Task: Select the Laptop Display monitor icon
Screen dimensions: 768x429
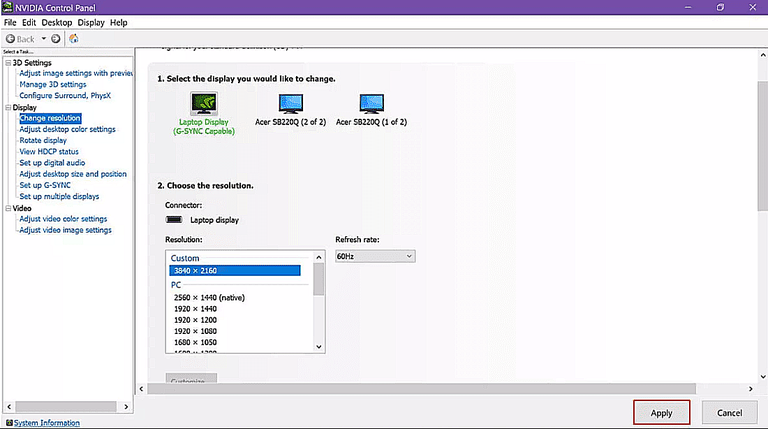Action: click(x=204, y=103)
